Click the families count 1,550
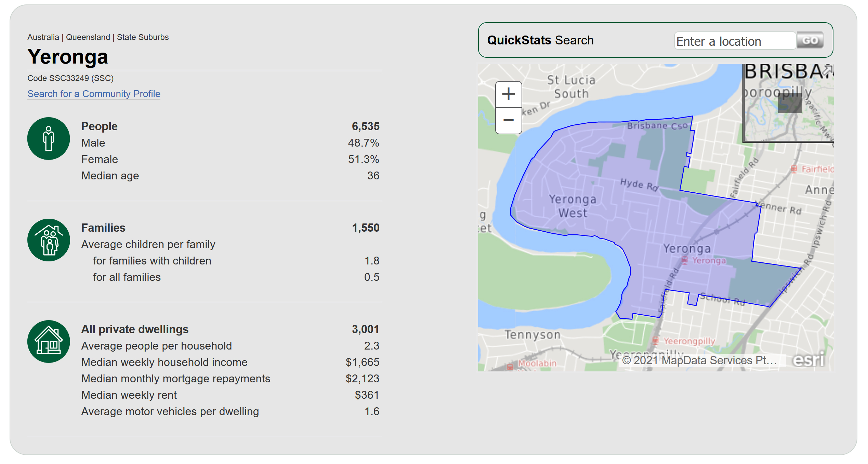 (x=366, y=228)
